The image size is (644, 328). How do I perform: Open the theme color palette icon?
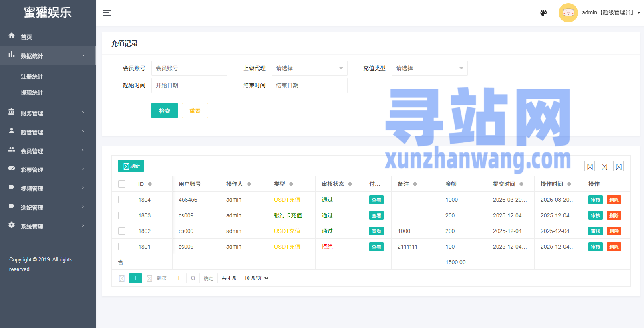(543, 13)
